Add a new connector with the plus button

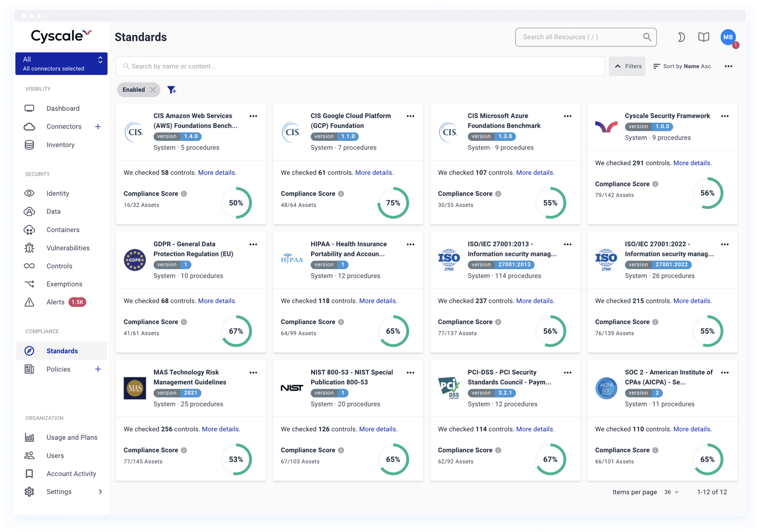tap(98, 126)
